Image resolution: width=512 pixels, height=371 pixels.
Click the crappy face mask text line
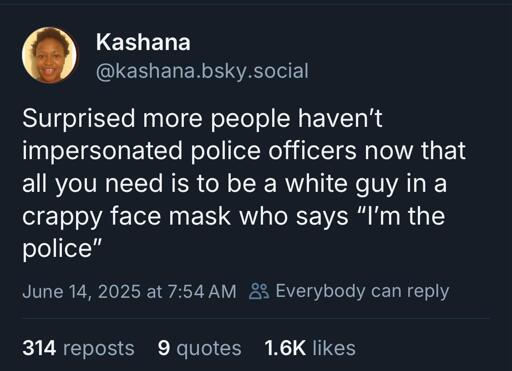(x=234, y=217)
